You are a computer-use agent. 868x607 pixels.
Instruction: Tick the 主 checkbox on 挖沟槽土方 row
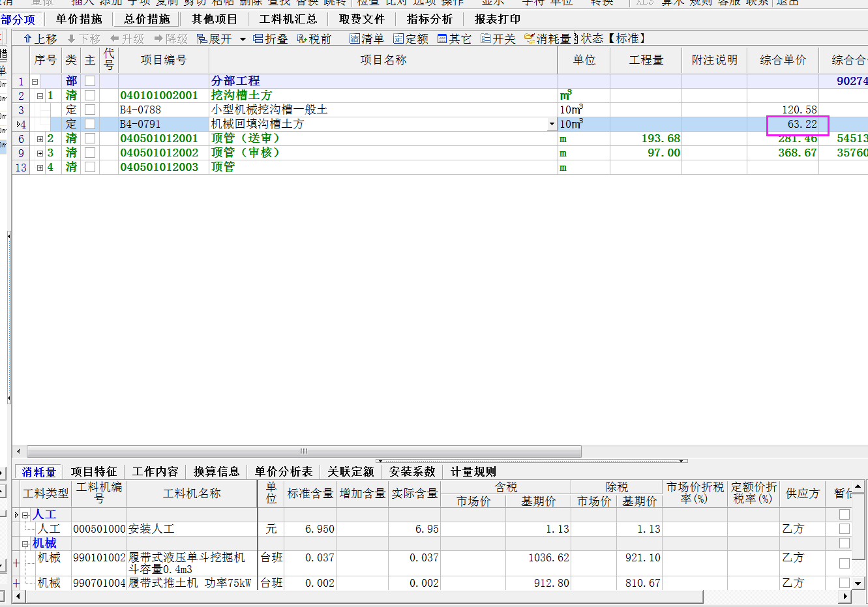click(x=90, y=95)
